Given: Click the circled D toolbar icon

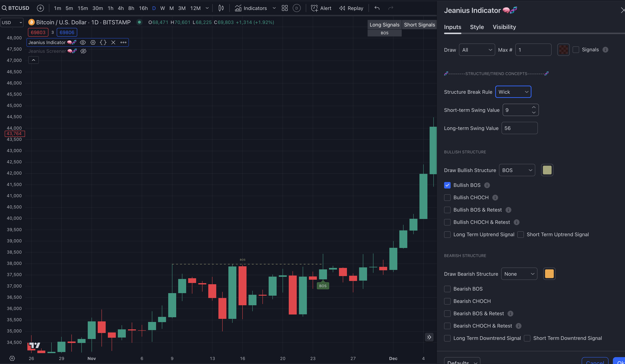Looking at the screenshot, I should click(x=296, y=8).
